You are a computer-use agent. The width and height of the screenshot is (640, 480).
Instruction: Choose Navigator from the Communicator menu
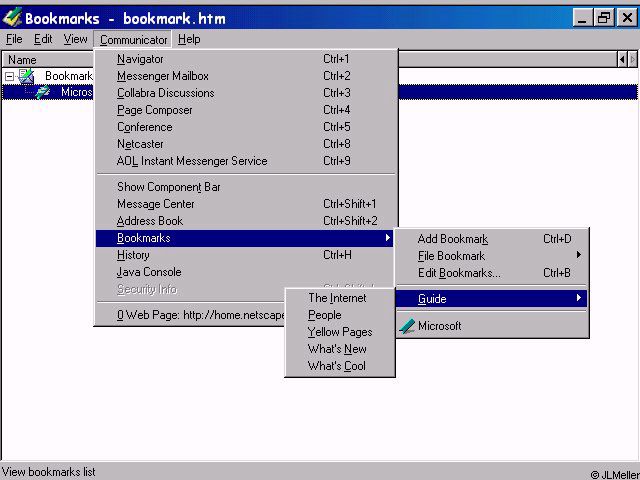(246, 59)
